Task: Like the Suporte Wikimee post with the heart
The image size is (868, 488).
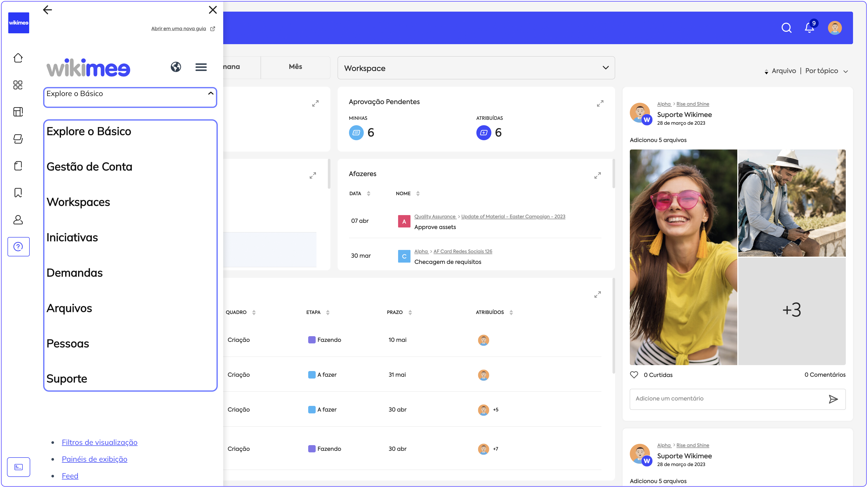Action: click(x=634, y=374)
